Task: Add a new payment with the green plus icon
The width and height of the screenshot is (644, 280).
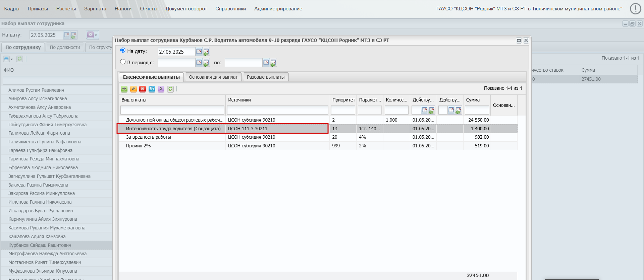Action: [124, 89]
